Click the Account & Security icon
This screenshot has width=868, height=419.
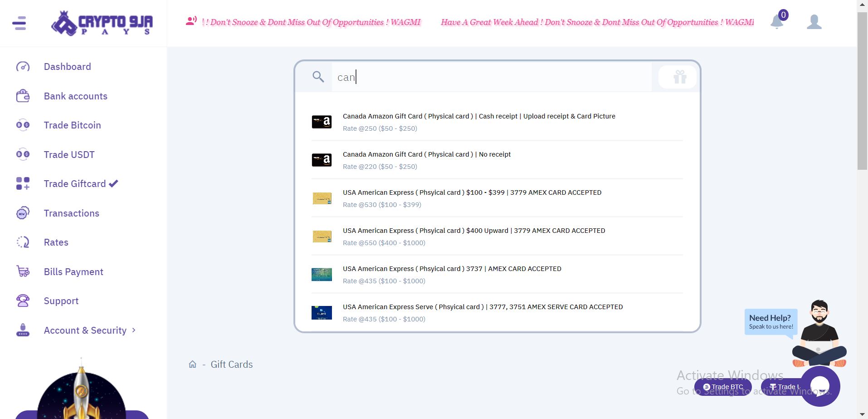click(x=23, y=330)
